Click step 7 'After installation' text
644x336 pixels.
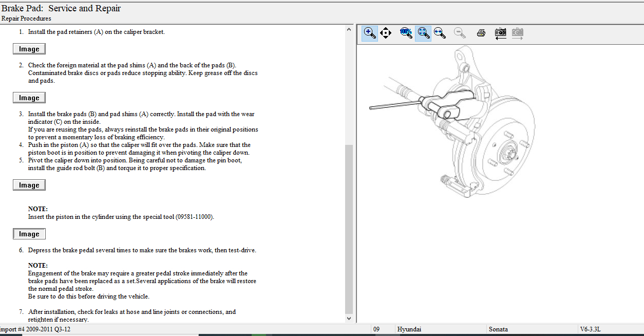coord(132,315)
